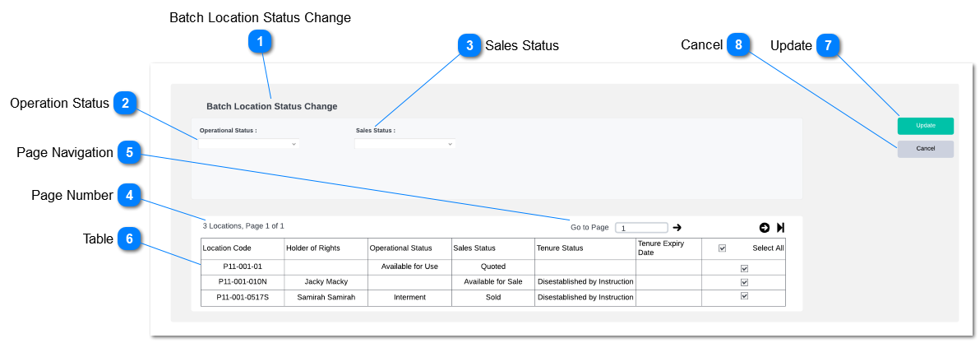
Task: Click Interment status cell
Action: pos(410,298)
